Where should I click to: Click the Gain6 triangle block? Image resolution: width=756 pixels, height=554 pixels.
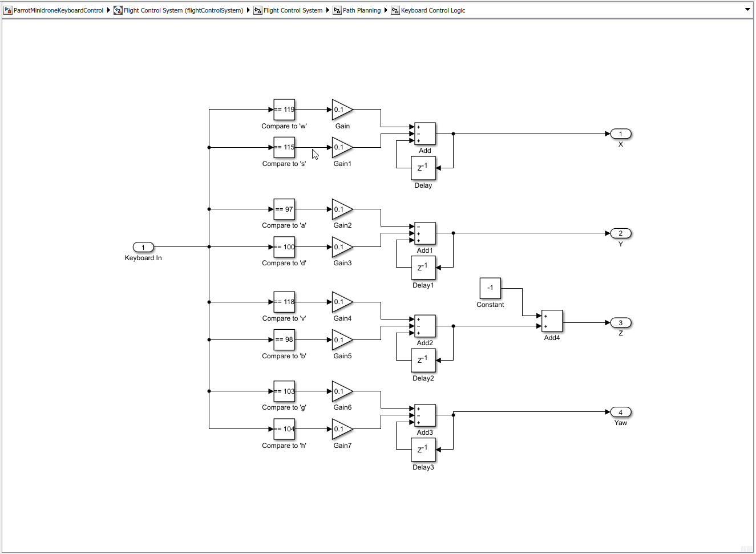(342, 391)
